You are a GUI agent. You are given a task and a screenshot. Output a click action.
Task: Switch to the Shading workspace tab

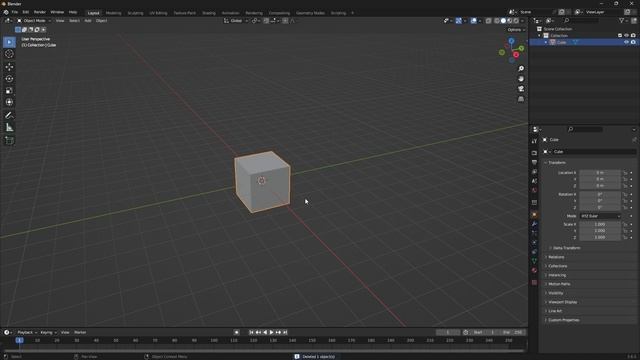tap(209, 13)
